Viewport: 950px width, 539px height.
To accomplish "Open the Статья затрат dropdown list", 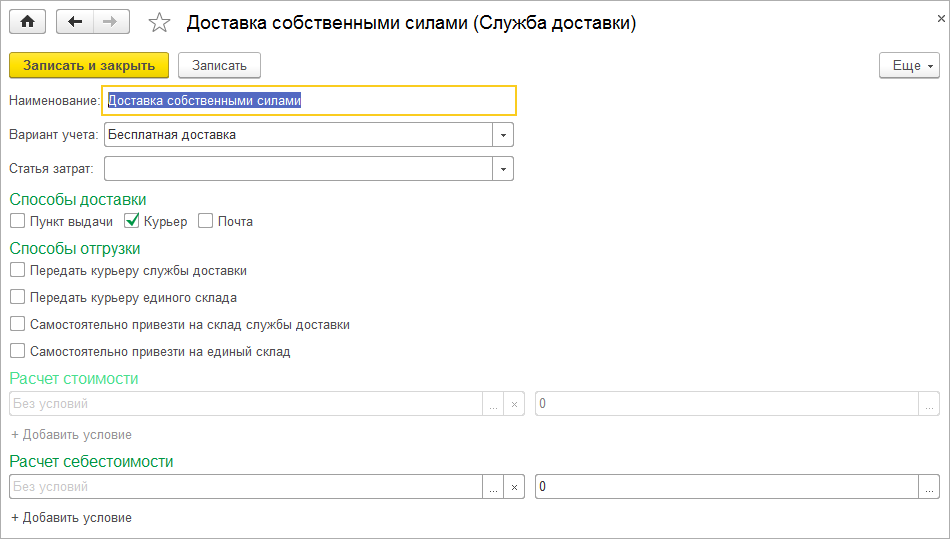I will 503,169.
